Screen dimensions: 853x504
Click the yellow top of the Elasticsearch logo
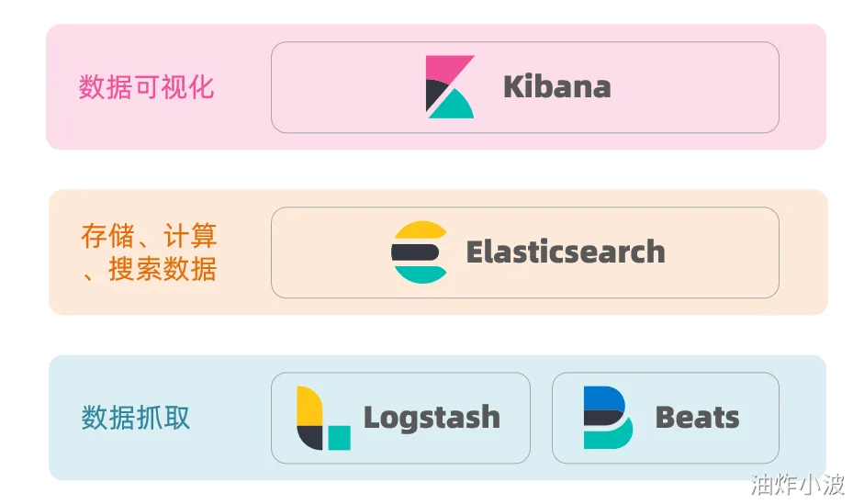[x=420, y=231]
